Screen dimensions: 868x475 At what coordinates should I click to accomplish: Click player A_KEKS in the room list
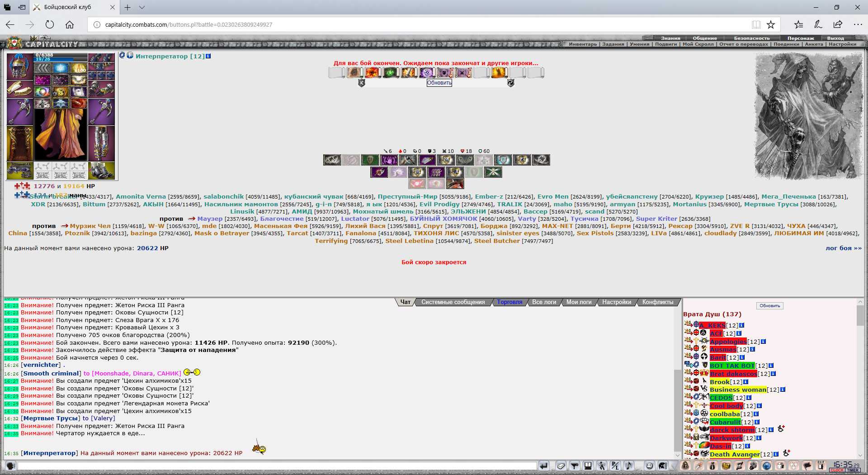(x=712, y=326)
